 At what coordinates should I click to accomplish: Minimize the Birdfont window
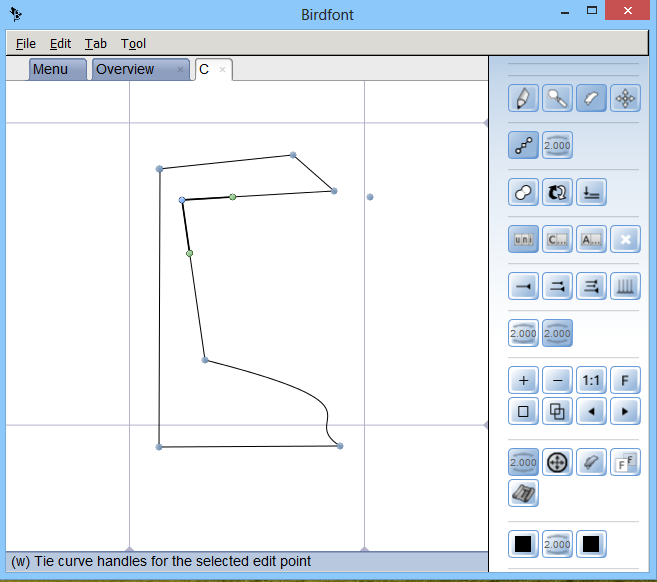pos(564,12)
